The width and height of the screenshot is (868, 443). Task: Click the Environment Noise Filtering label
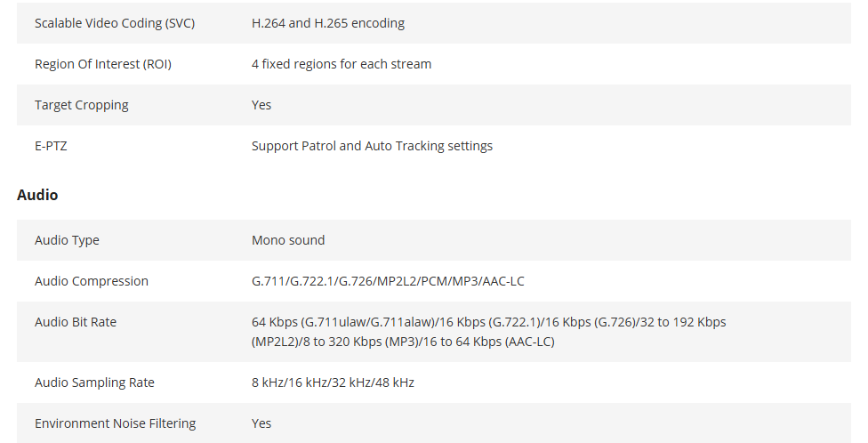click(115, 423)
